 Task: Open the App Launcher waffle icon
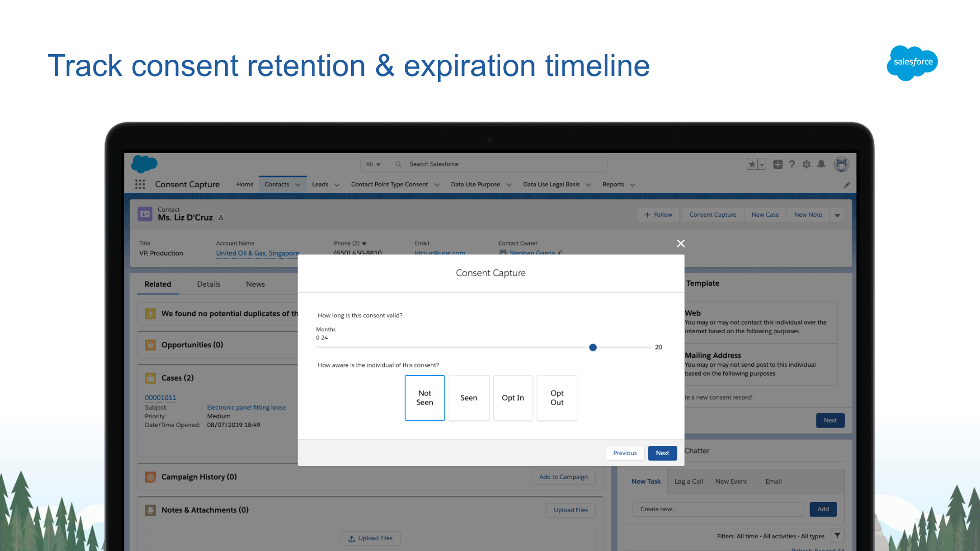click(x=140, y=184)
